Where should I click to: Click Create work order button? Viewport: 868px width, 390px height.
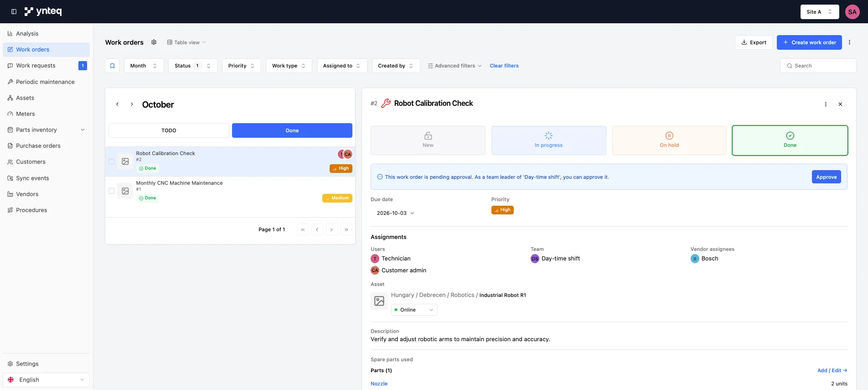point(809,42)
